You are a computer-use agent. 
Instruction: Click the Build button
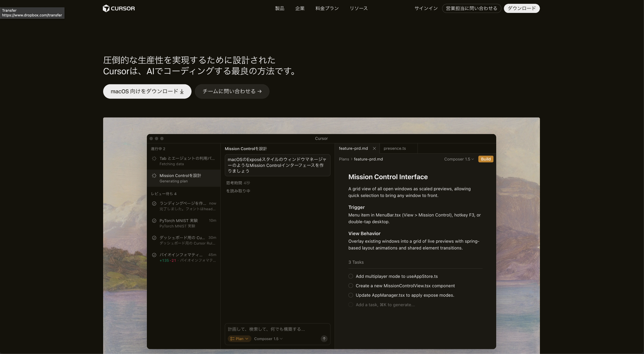pos(486,159)
